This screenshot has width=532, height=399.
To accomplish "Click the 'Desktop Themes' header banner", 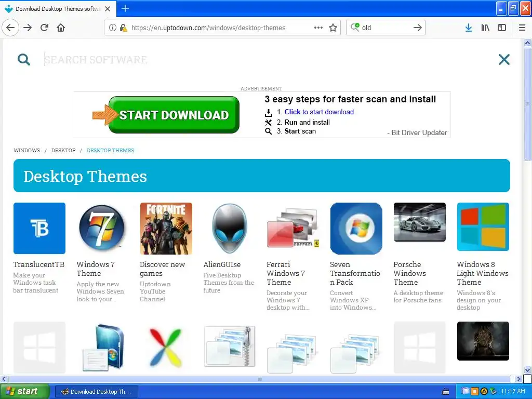I will 262,176.
